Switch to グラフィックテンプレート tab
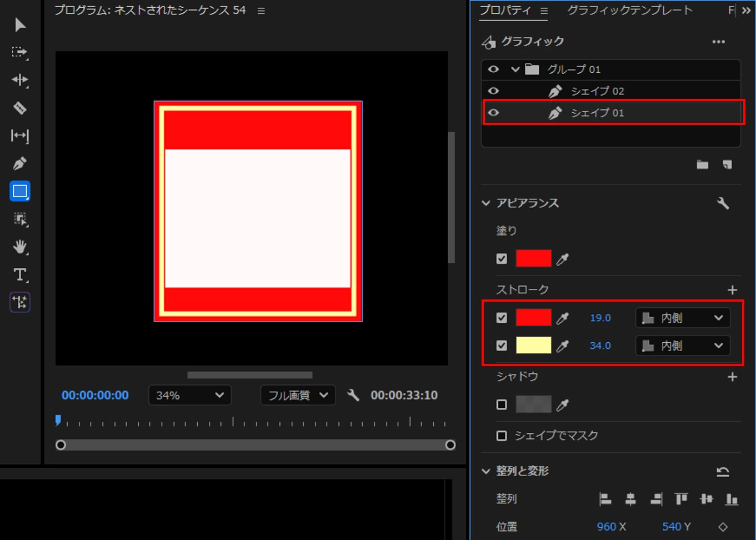Viewport: 756px width, 540px height. click(x=630, y=11)
